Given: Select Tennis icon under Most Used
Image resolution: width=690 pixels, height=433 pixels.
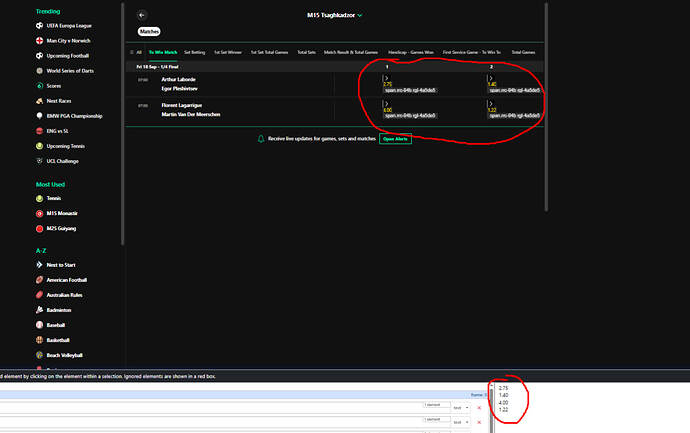Looking at the screenshot, I should pyautogui.click(x=39, y=198).
